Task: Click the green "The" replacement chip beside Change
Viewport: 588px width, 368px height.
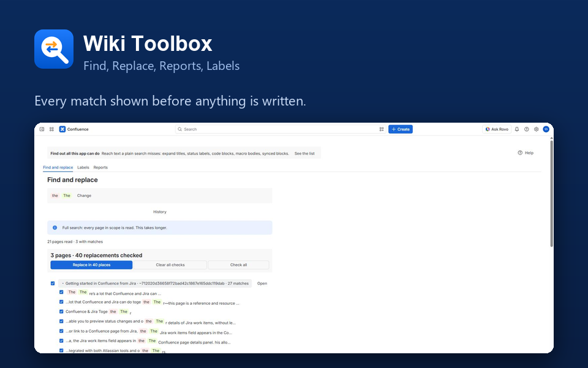Action: [x=67, y=196]
